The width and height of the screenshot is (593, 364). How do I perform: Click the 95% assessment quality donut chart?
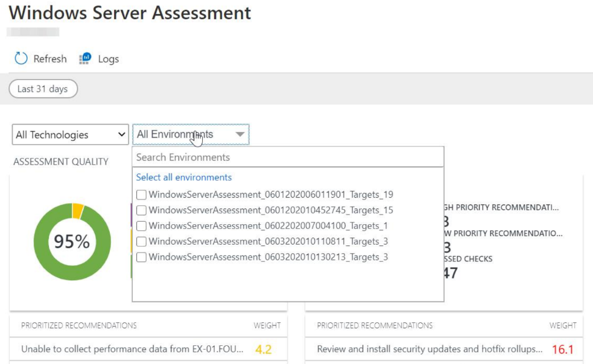(72, 242)
